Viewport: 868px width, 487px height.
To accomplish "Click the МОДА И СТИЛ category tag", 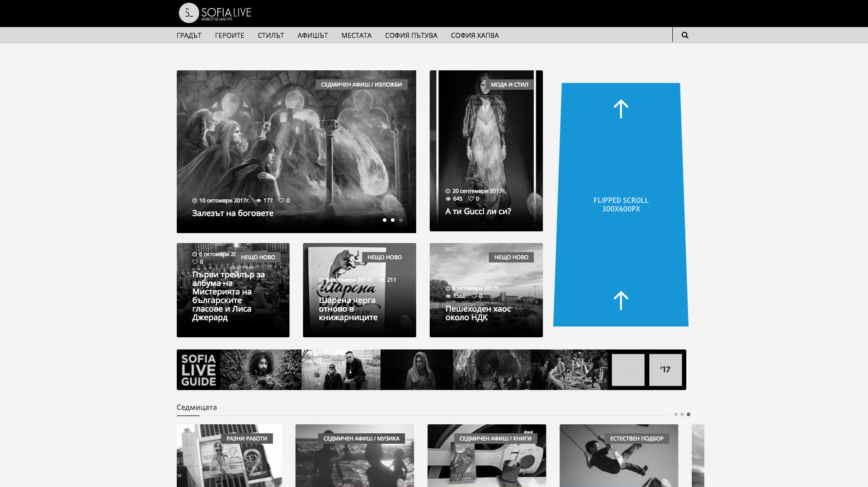I will click(509, 85).
